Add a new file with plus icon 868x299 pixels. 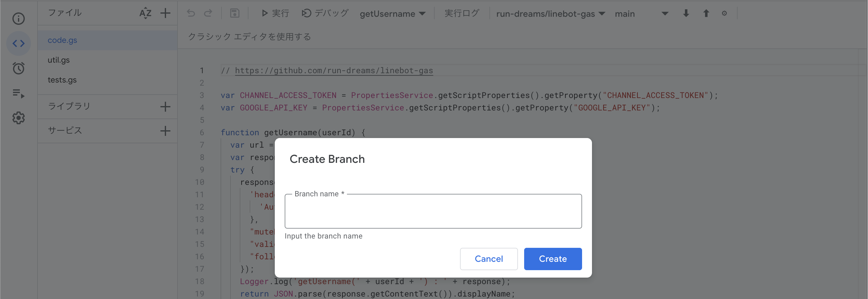pyautogui.click(x=165, y=13)
